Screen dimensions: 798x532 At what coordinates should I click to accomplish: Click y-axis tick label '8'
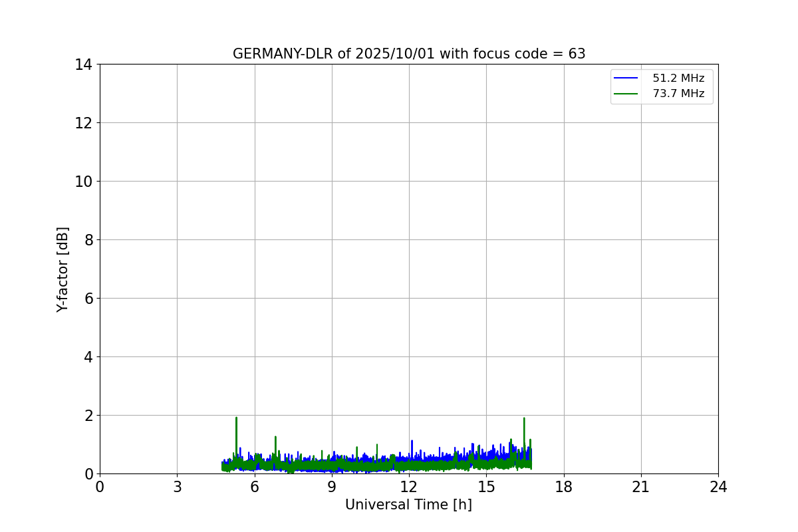point(88,240)
